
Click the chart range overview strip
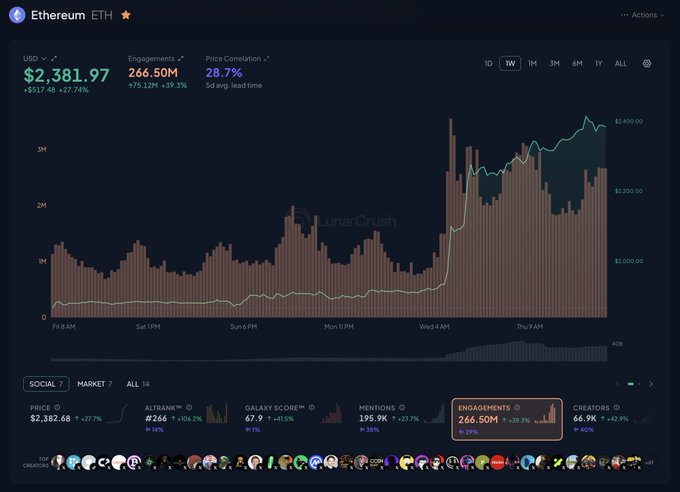tap(329, 351)
